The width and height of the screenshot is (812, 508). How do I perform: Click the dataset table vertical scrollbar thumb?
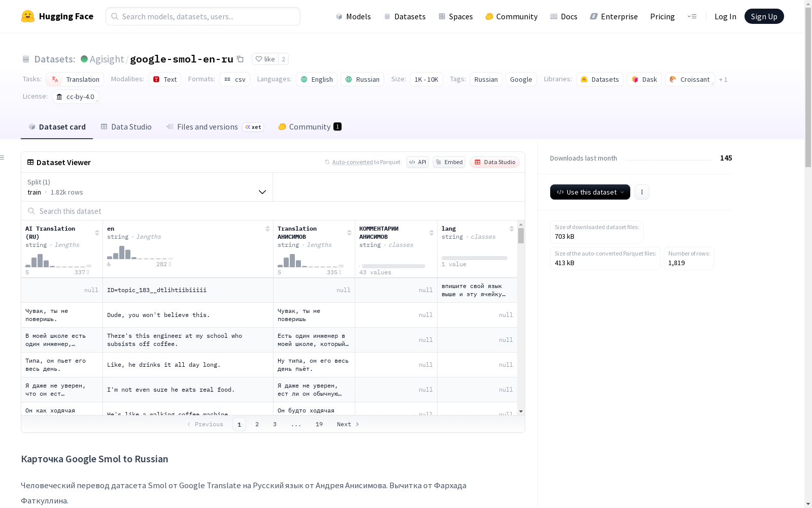521,236
